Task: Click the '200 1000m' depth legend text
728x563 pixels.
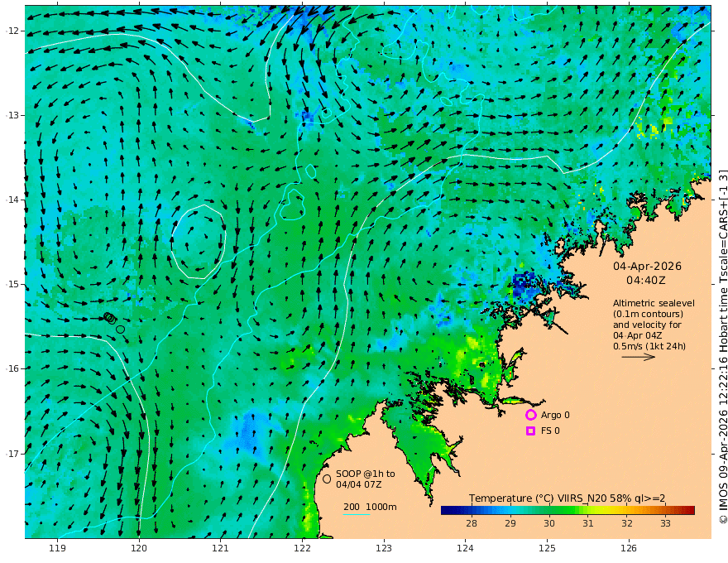Action: (370, 507)
